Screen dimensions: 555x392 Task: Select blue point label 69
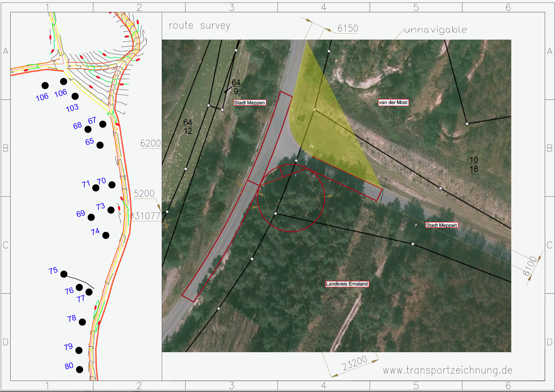[x=80, y=214]
